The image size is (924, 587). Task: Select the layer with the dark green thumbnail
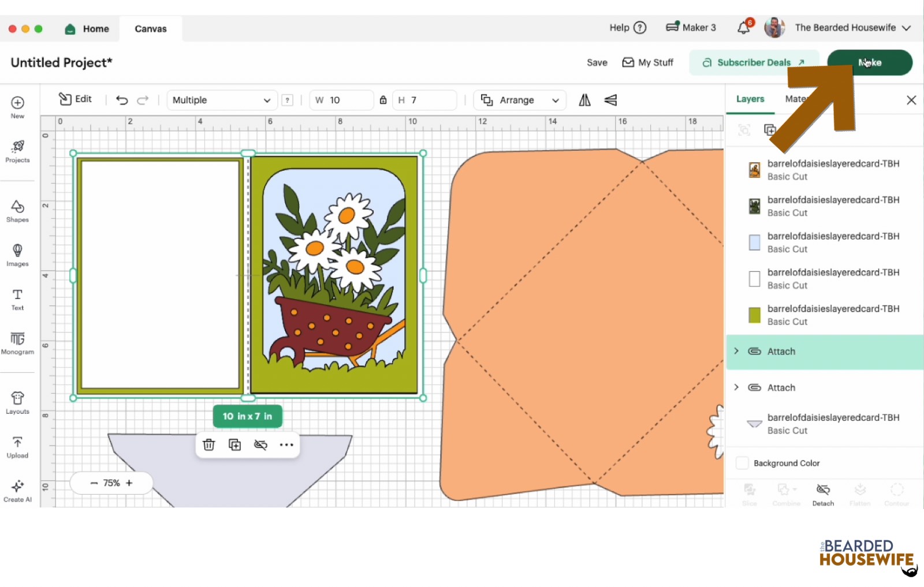[x=824, y=206]
